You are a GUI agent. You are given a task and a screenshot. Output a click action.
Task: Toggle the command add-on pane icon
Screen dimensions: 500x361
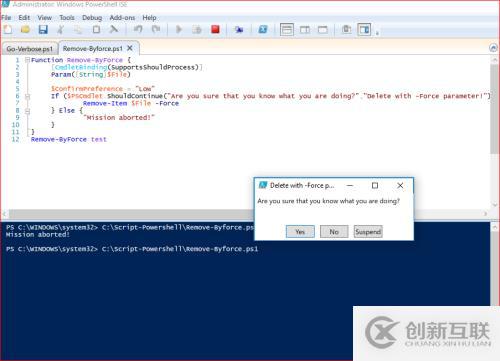[x=364, y=30]
